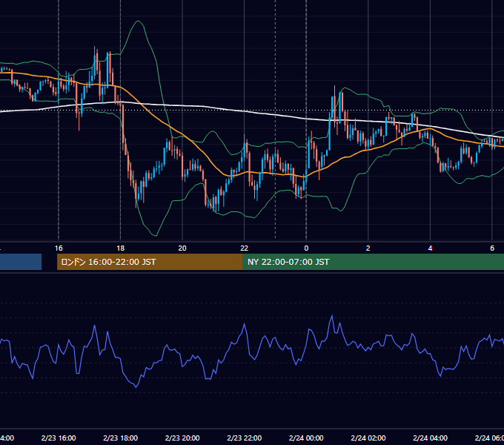
Task: Click the 2/23 18:00 date label
Action: pos(121,438)
